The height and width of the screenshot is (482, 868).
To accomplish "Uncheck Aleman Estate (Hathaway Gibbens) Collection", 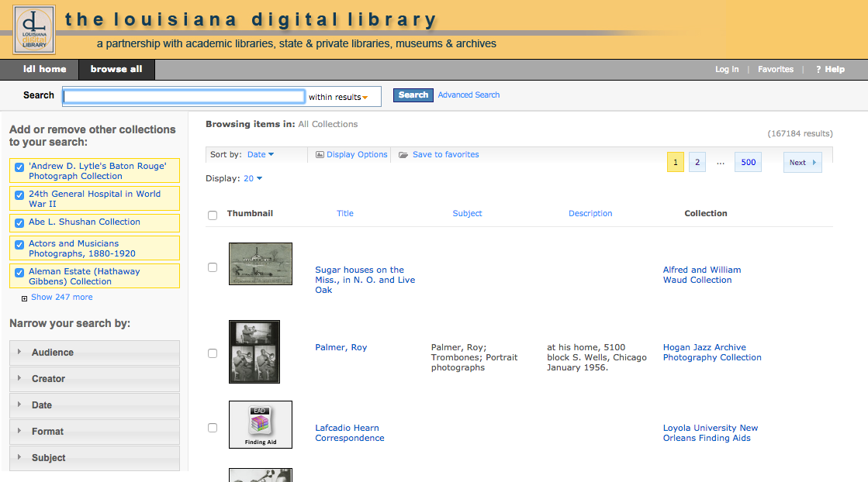I will coord(19,273).
